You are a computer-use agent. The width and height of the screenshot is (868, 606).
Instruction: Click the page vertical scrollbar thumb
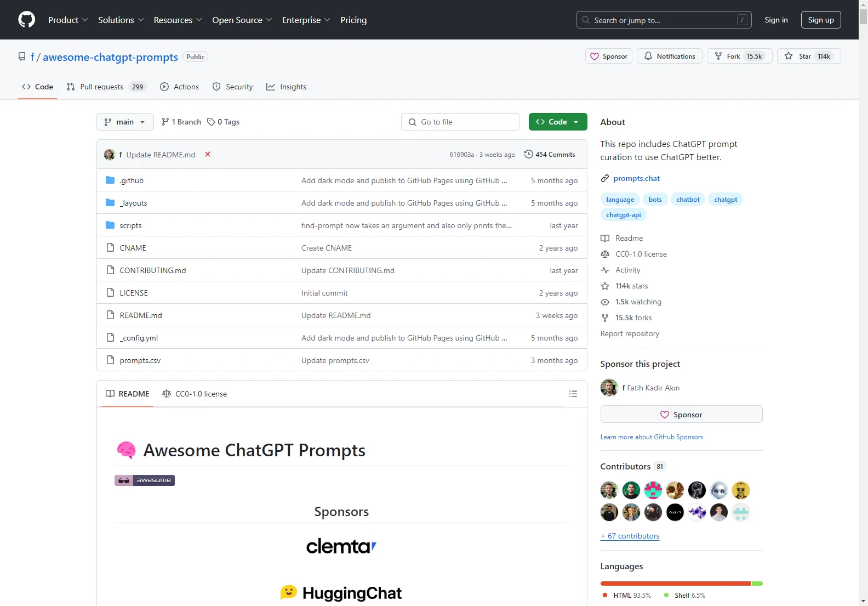point(863,16)
